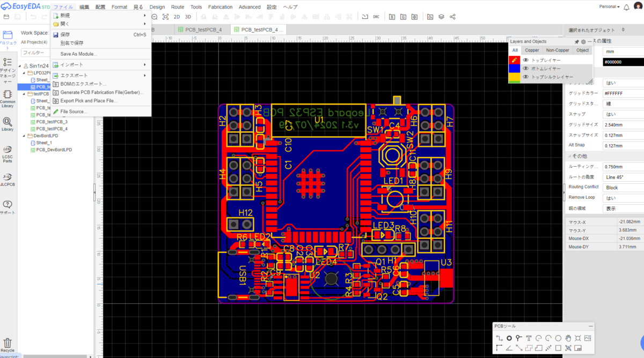Viewport: 644px width, 358px height.
Task: Open PCB_DevBordLPD in project tree
Action: point(54,150)
